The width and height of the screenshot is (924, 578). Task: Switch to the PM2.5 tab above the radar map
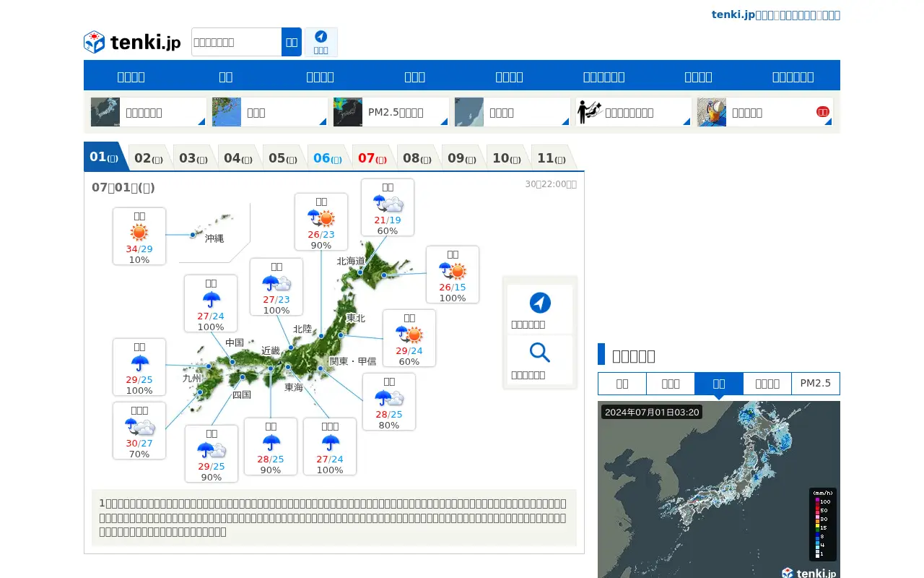816,384
